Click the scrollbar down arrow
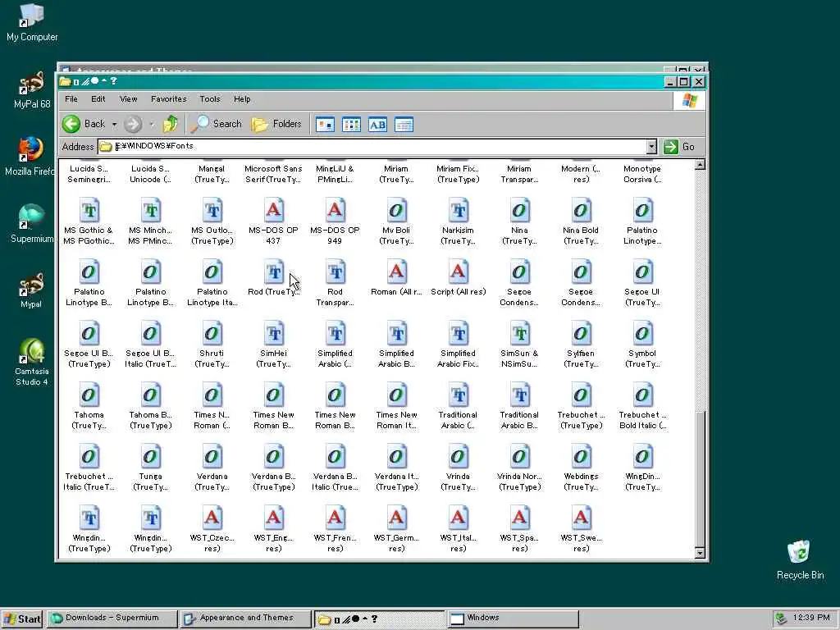The image size is (840, 630). pyautogui.click(x=700, y=553)
